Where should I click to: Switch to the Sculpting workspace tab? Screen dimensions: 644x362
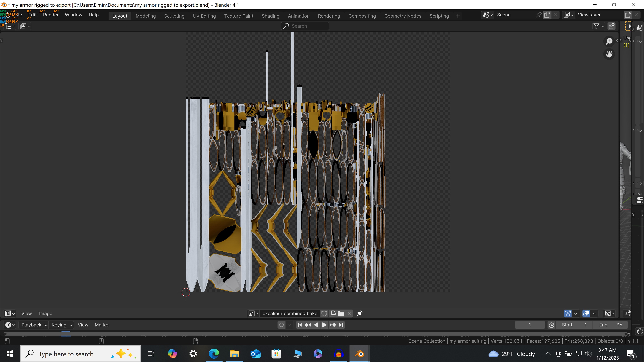[174, 16]
